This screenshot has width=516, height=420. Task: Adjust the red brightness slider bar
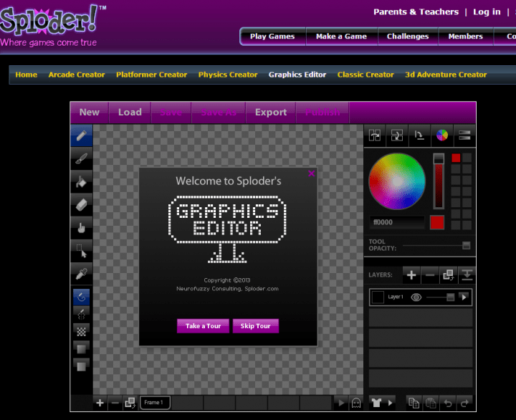click(x=439, y=181)
